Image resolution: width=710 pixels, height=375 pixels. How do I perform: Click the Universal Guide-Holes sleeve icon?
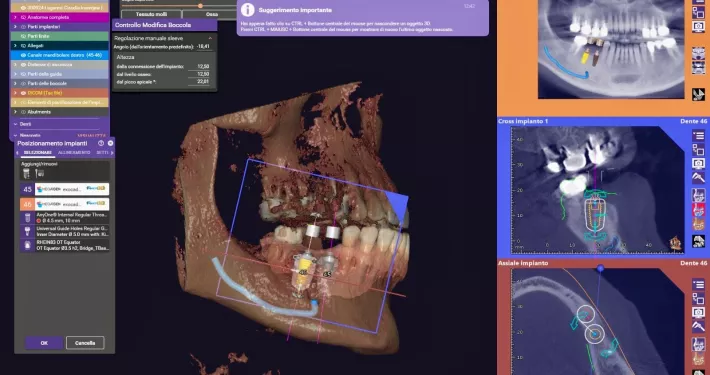27,231
